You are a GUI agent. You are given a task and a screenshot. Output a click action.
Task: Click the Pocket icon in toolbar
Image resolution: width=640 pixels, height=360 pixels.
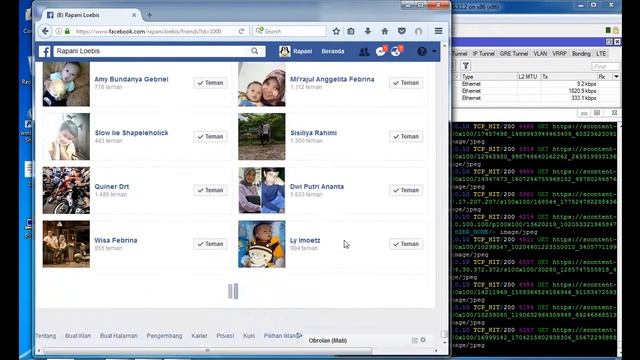(x=402, y=31)
